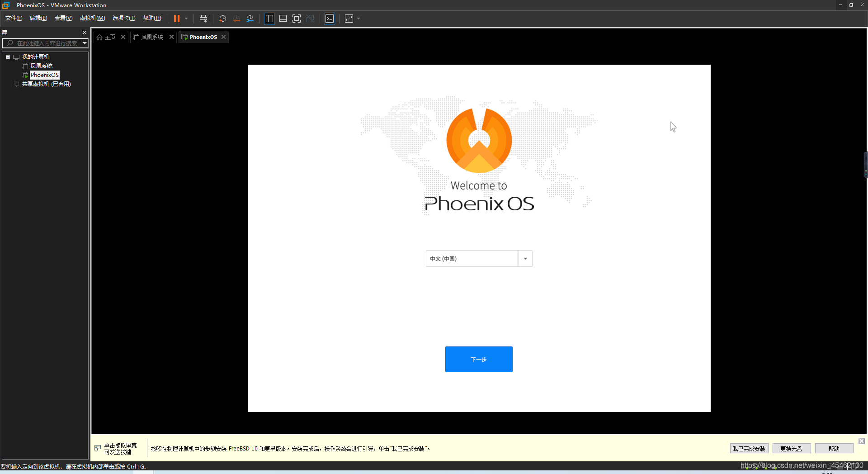
Task: Click the 我已完成安装 button
Action: tap(749, 449)
